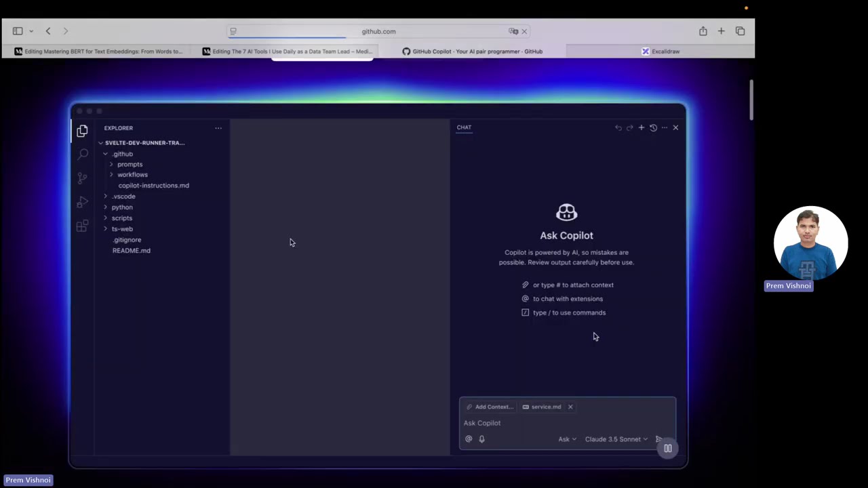The height and width of the screenshot is (488, 868).
Task: Click the reader icon in address bar
Action: (233, 31)
